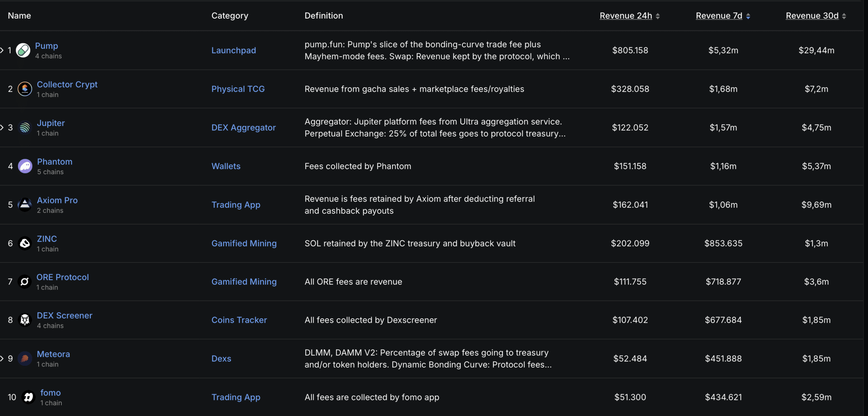The image size is (868, 416).
Task: Click fomo's 30d revenue $2,59m
Action: coord(816,397)
